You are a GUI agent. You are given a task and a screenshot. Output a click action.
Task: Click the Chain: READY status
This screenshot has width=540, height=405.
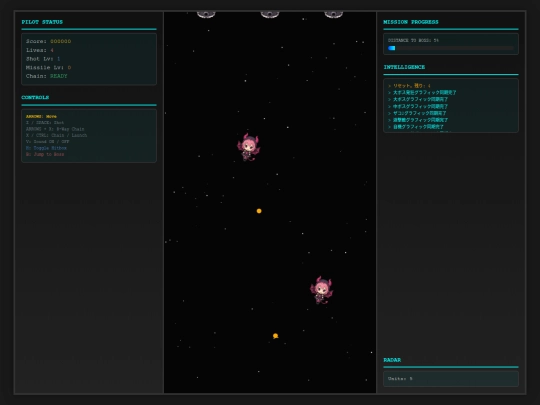(x=46, y=76)
